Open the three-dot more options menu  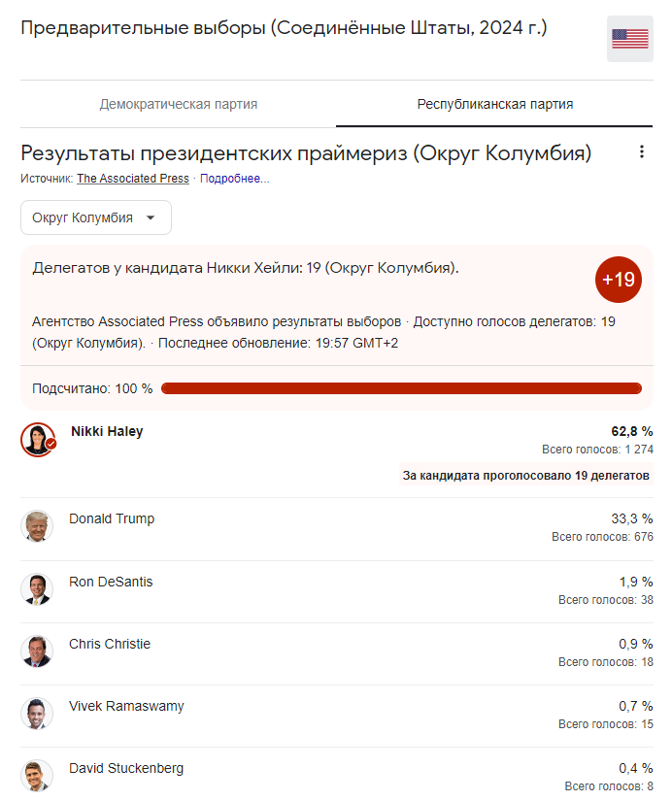tap(641, 151)
